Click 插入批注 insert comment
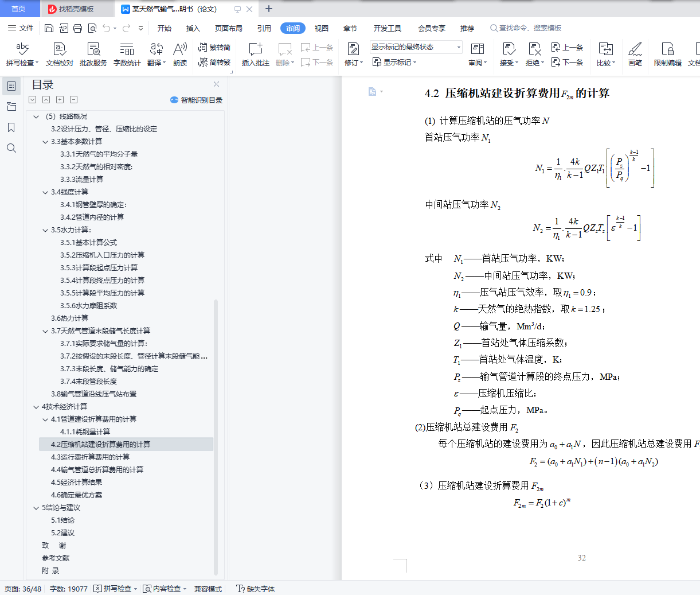The height and width of the screenshot is (595, 700). pos(256,55)
